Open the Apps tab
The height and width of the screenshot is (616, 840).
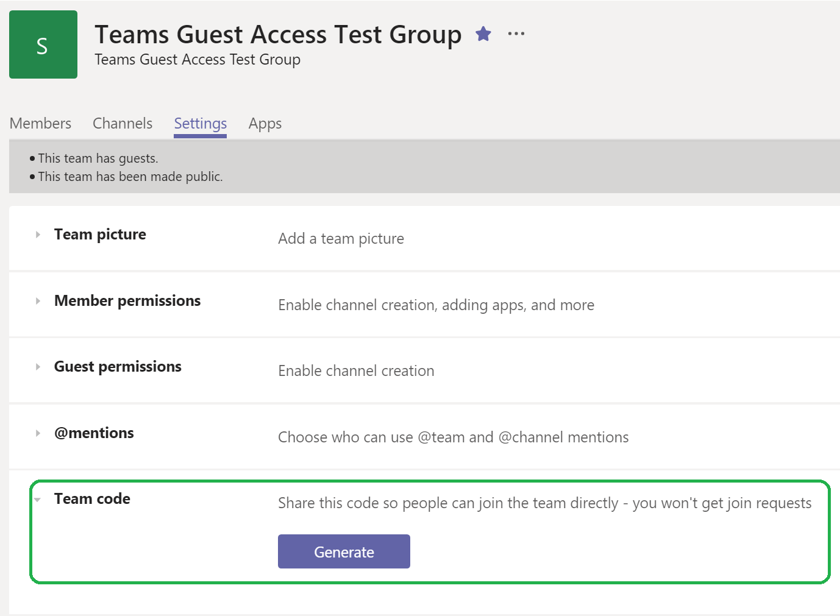pyautogui.click(x=265, y=123)
